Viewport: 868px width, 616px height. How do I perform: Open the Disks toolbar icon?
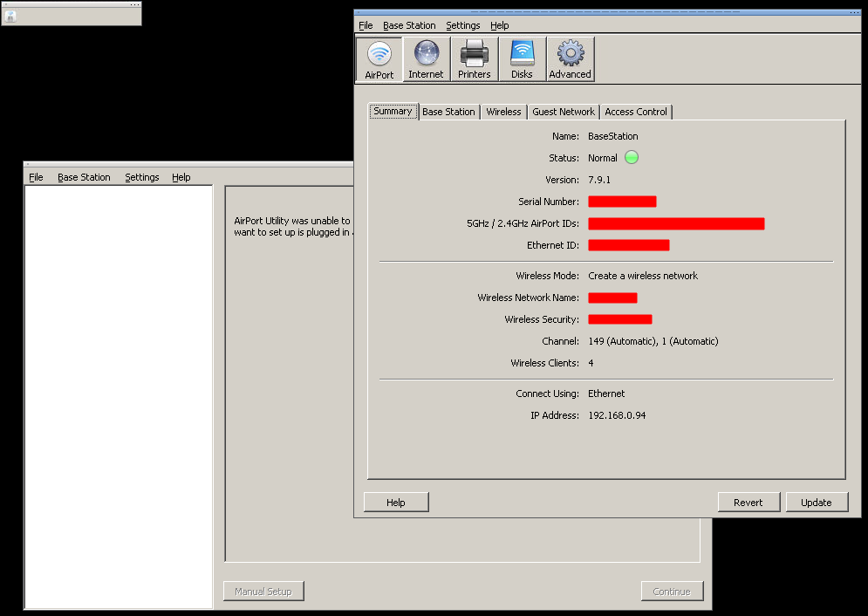click(522, 59)
